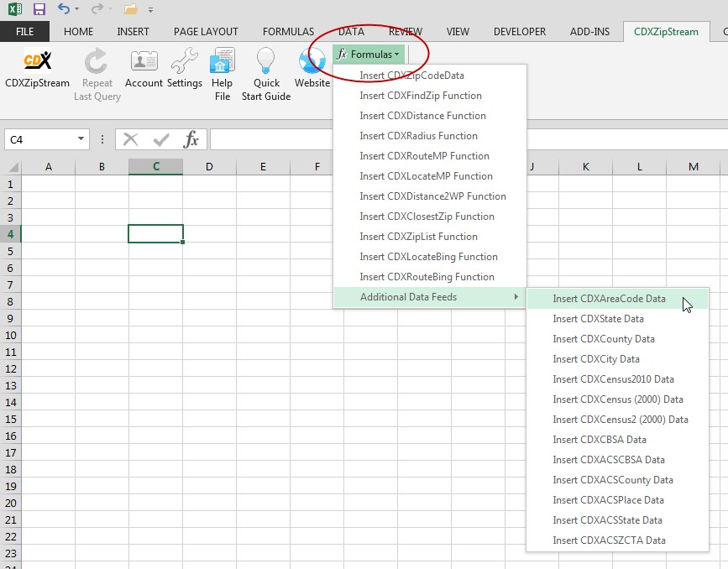Open the Name Box dropdown arrow
The height and width of the screenshot is (569, 728).
point(81,138)
